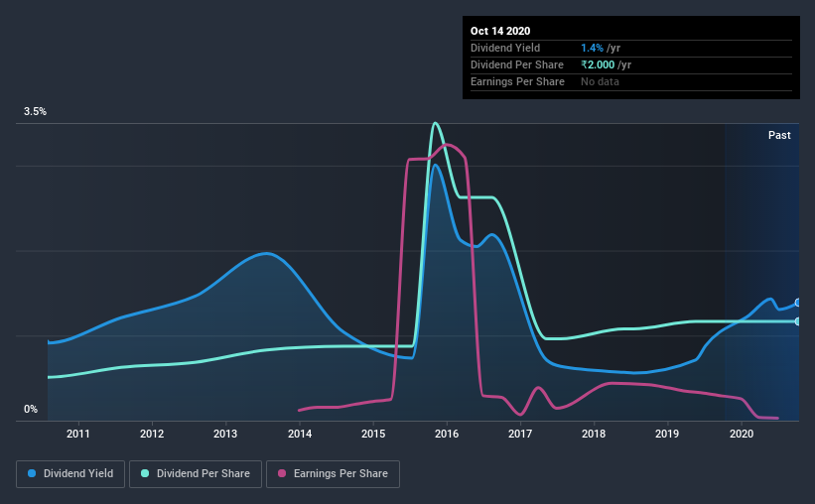
Task: Click the pink Earnings Per Share legend dot
Action: pyautogui.click(x=282, y=473)
